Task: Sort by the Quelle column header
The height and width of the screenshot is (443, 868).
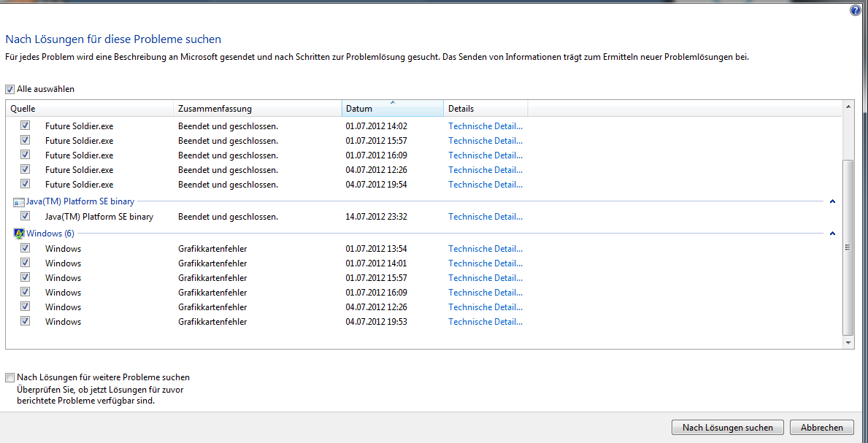Action: click(x=90, y=109)
